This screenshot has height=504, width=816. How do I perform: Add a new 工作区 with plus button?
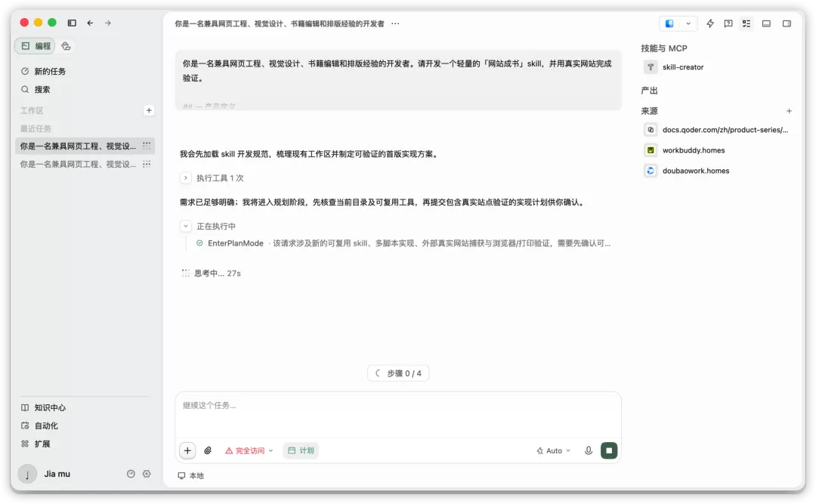(149, 110)
